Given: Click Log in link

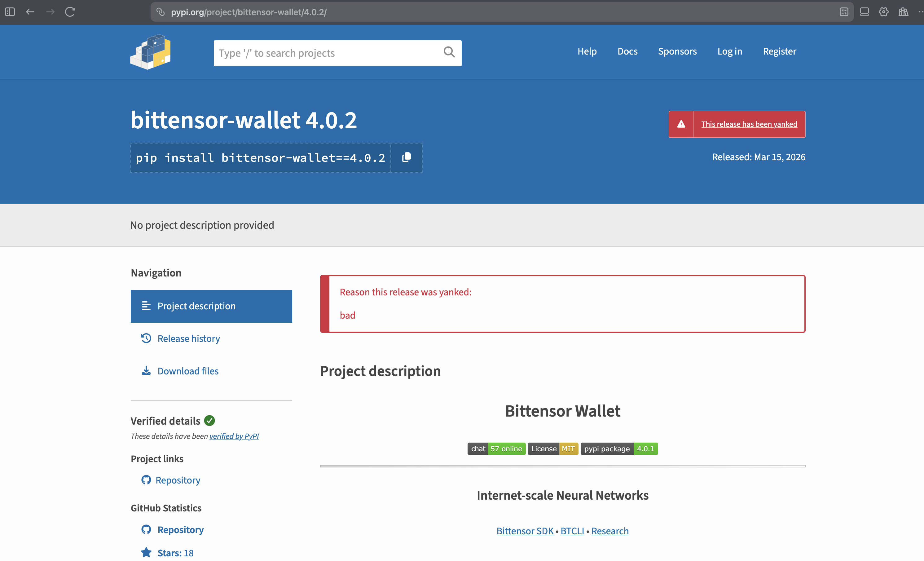Looking at the screenshot, I should pyautogui.click(x=729, y=51).
